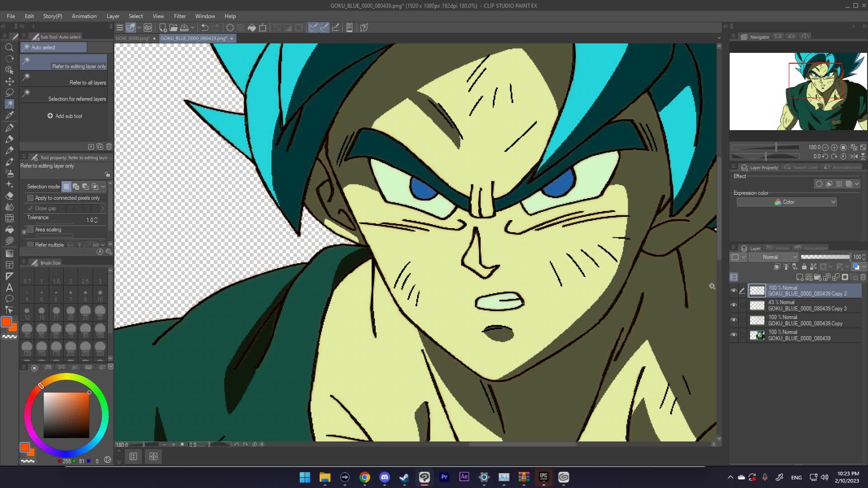Create new layer folder icon

818,277
